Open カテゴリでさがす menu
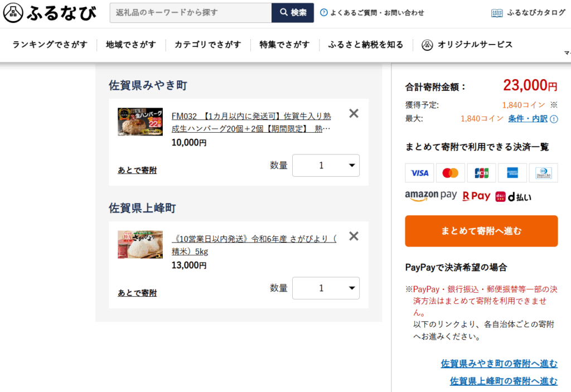 click(207, 45)
